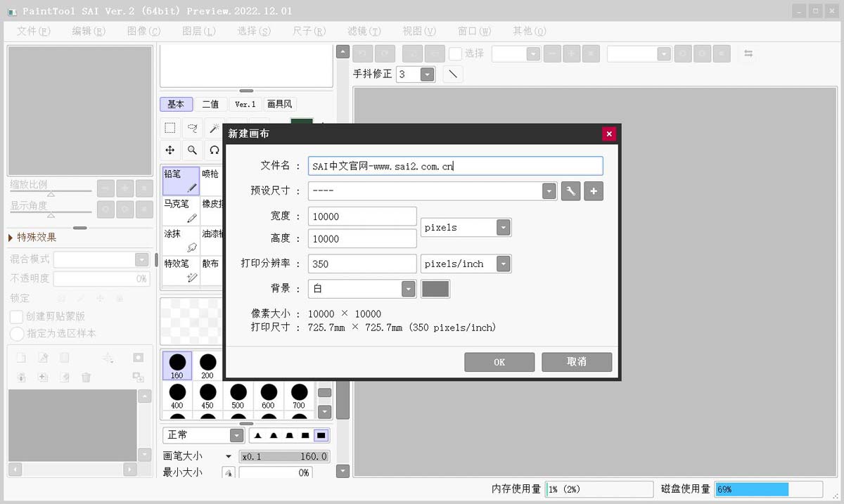Enable 指定为选区样本 option
844x504 pixels.
tap(16, 334)
